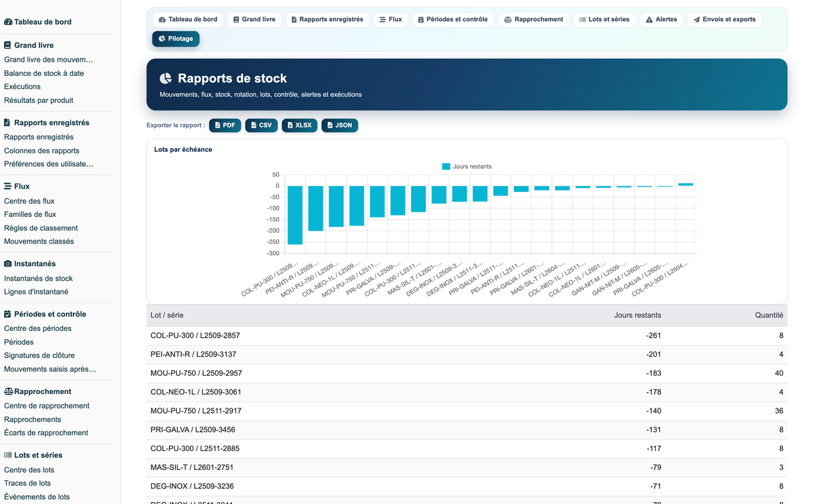Click the tallest negative bar in chart
This screenshot has width=814, height=504.
pyautogui.click(x=295, y=215)
